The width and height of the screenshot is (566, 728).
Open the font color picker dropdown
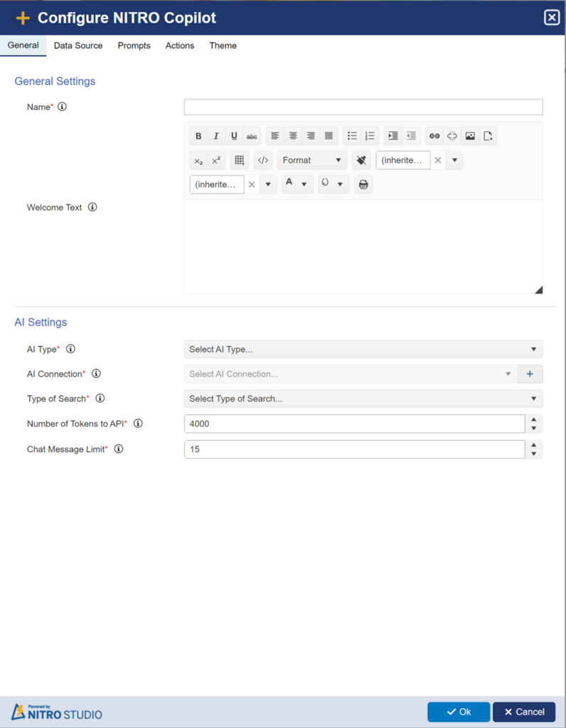tap(298, 184)
